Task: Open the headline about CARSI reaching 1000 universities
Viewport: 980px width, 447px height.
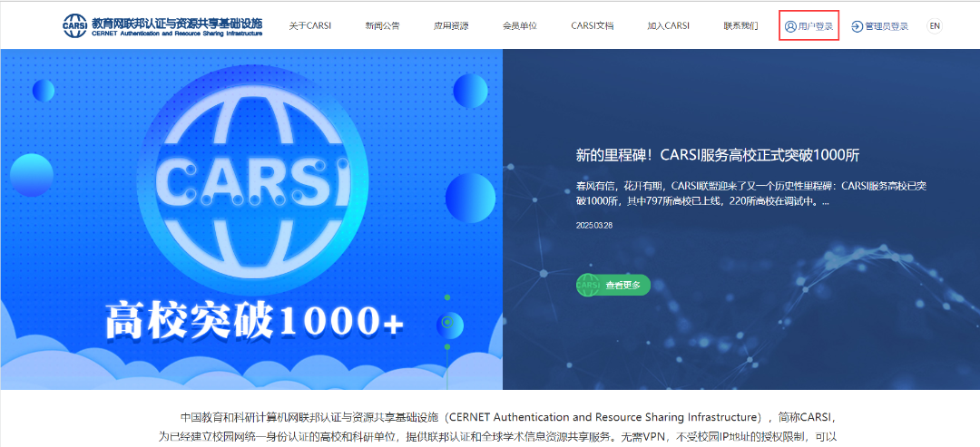Action: (717, 155)
